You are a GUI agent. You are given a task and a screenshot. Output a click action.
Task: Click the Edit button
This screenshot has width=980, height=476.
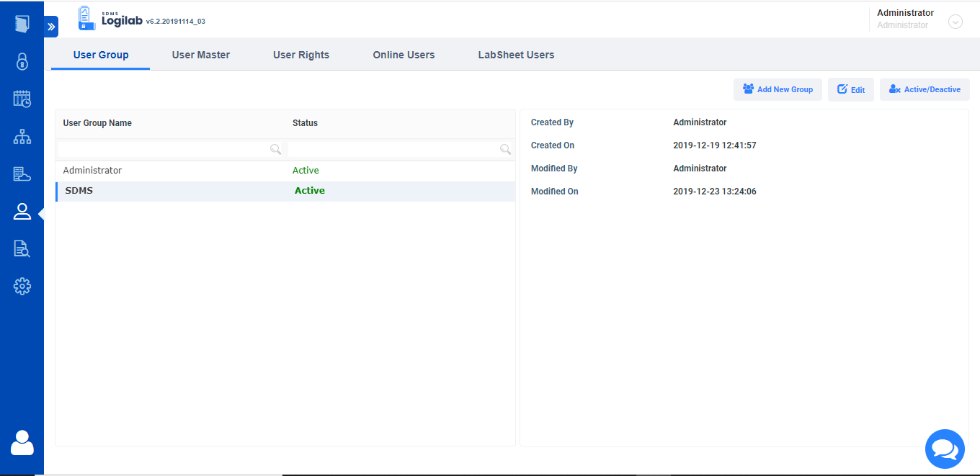point(851,89)
